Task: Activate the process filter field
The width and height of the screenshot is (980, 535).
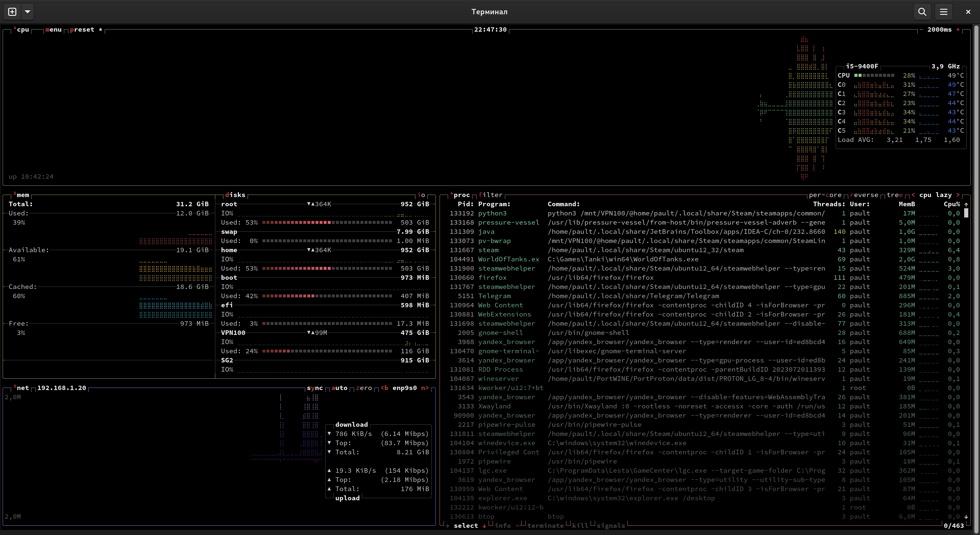Action: point(490,195)
